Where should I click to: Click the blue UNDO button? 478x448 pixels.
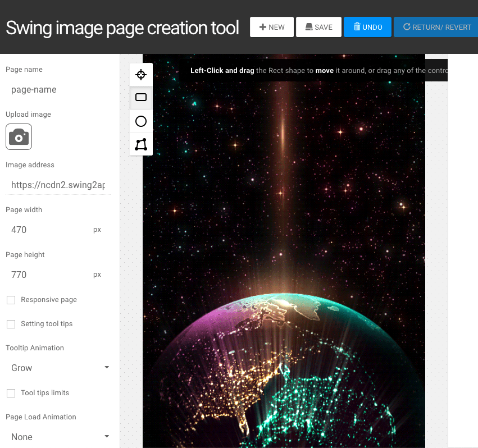click(x=367, y=27)
